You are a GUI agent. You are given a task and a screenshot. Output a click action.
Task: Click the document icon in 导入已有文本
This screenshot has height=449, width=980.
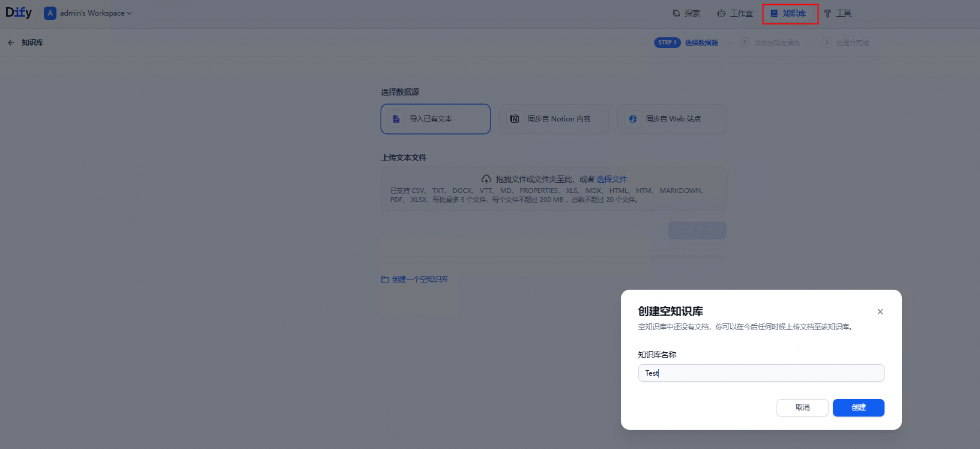pyautogui.click(x=396, y=119)
